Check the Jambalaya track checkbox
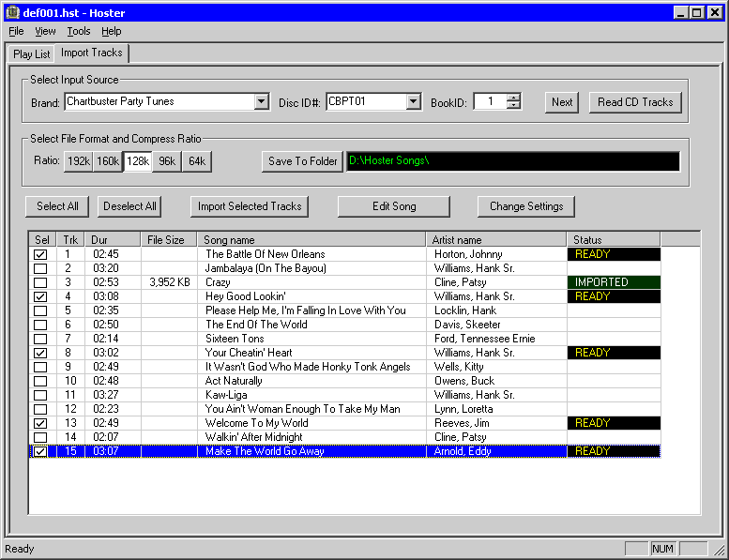 tap(40, 268)
